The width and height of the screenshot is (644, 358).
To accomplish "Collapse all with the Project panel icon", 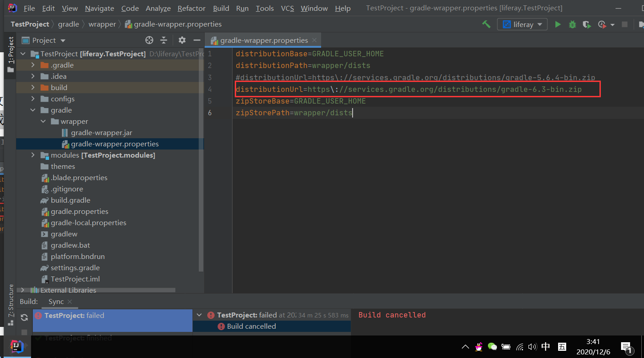I will tap(164, 40).
